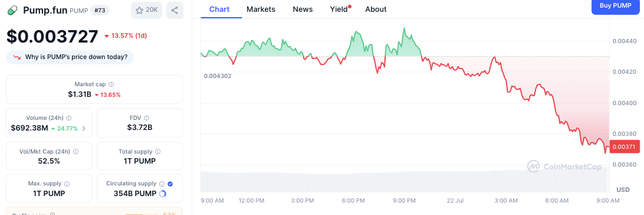Click the Circulating supply info icon
The width and height of the screenshot is (644, 215).
click(162, 184)
